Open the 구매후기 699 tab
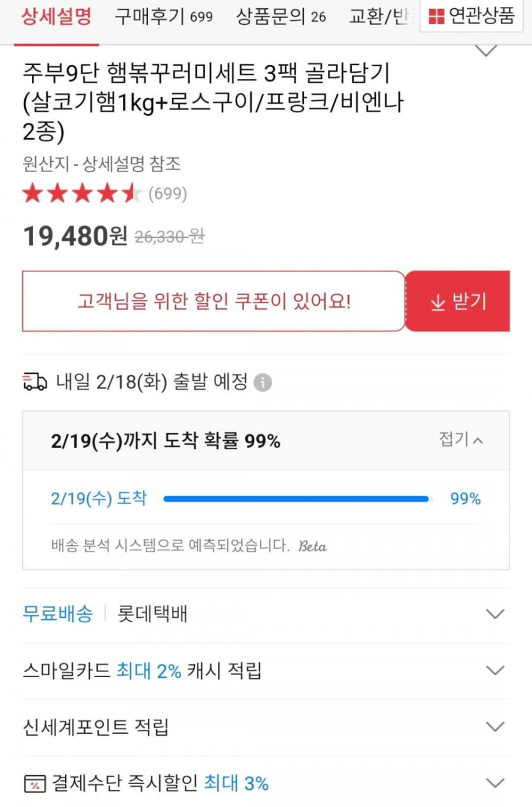This screenshot has height=807, width=532. click(x=164, y=17)
